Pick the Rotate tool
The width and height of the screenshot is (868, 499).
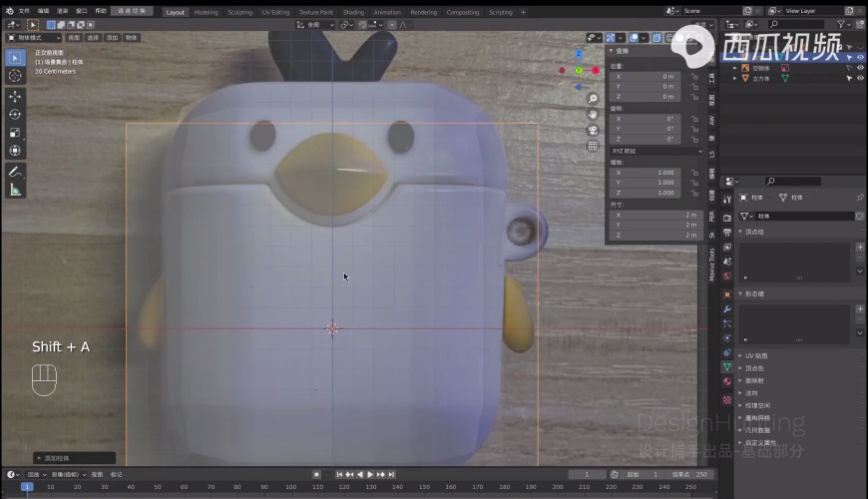pyautogui.click(x=16, y=115)
